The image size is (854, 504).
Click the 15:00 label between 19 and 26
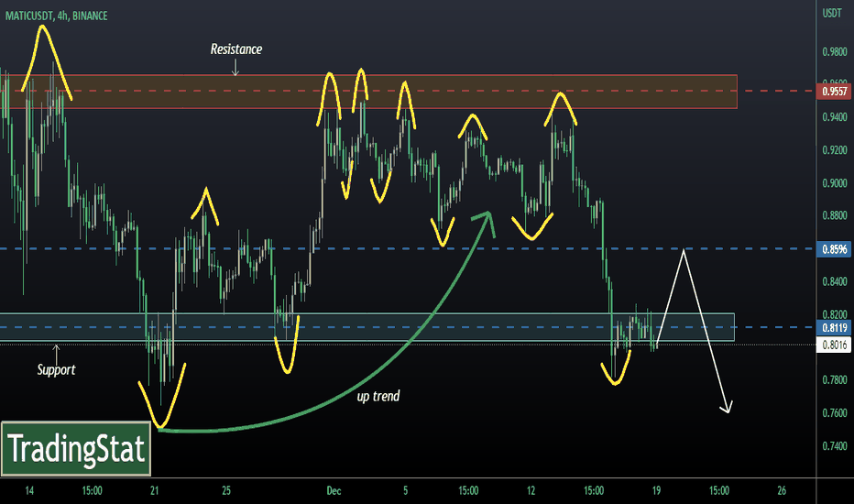point(719,490)
